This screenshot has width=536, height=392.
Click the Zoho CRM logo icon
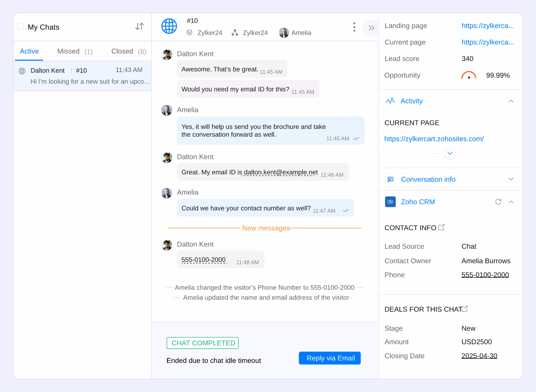pos(390,202)
